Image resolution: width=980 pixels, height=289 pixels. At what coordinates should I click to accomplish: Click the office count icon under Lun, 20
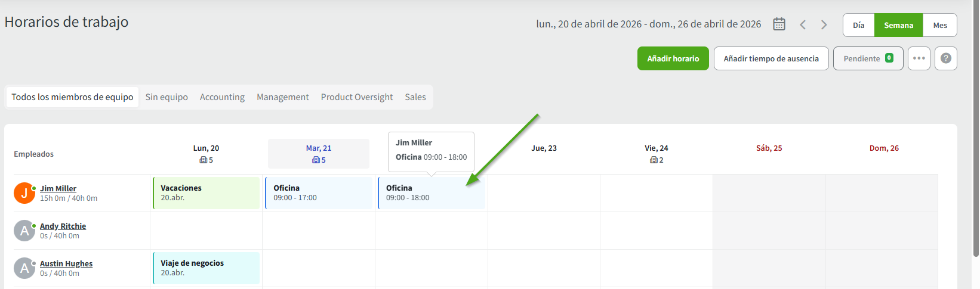[204, 160]
